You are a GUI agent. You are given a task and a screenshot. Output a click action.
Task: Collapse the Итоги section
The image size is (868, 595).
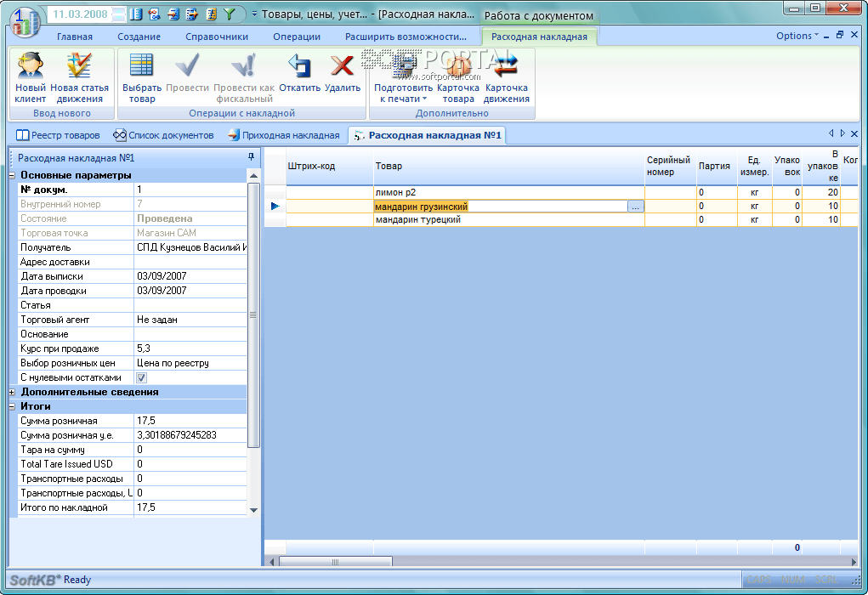[13, 406]
